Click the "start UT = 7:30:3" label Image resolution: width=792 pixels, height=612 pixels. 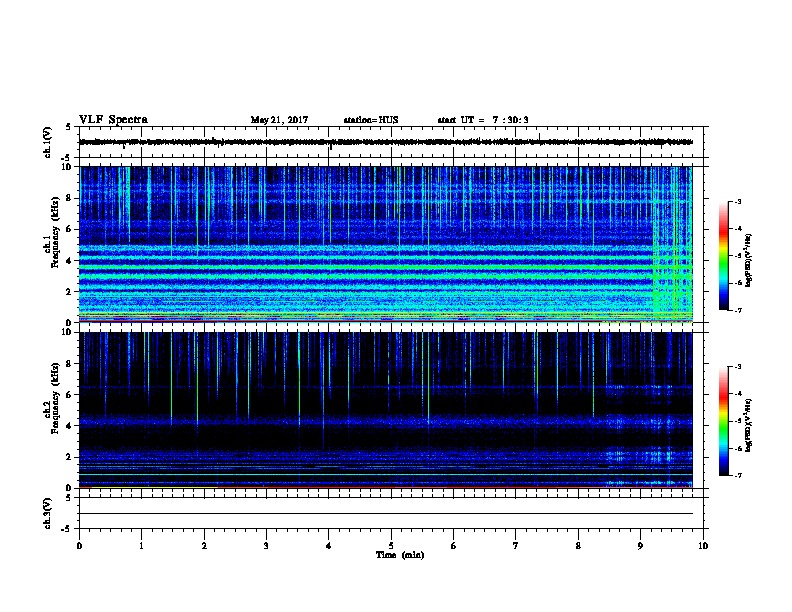483,120
